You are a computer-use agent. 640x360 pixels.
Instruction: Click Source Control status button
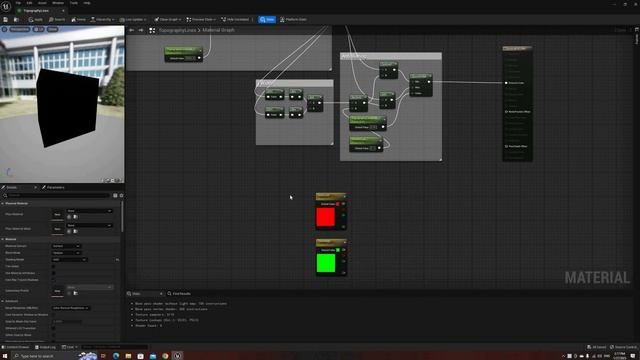pyautogui.click(x=624, y=347)
